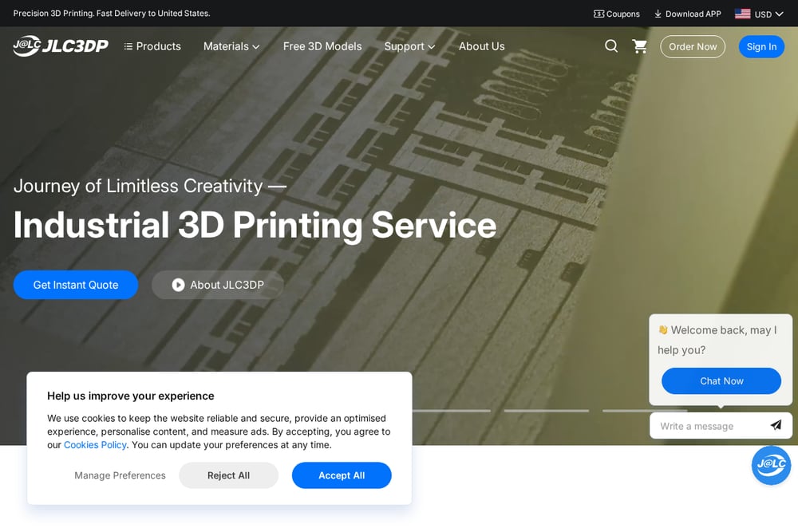Open the USD currency dropdown
The height and width of the screenshot is (532, 798).
coord(768,14)
